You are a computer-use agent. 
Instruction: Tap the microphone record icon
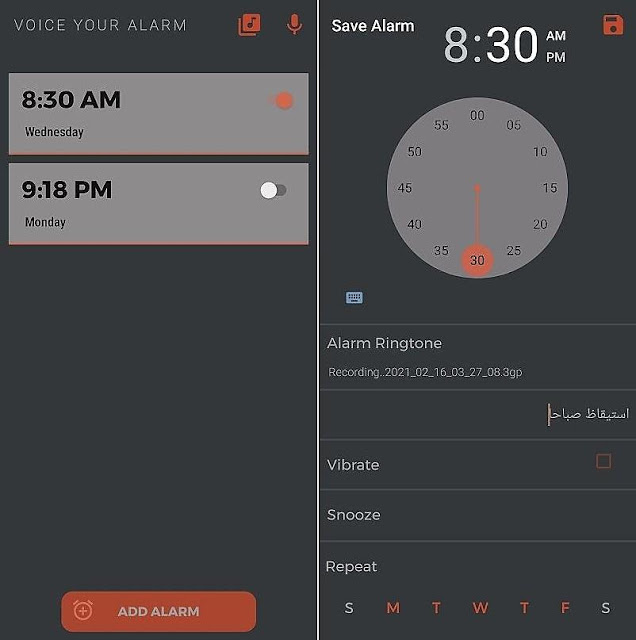(294, 24)
